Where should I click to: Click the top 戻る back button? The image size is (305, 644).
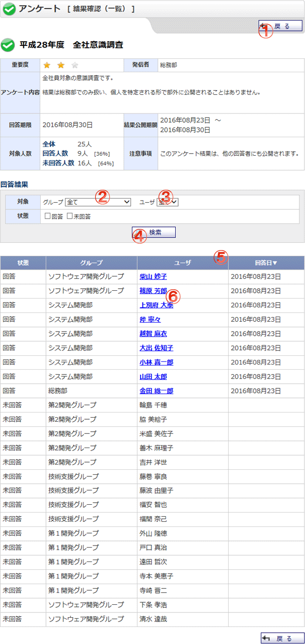280,26
